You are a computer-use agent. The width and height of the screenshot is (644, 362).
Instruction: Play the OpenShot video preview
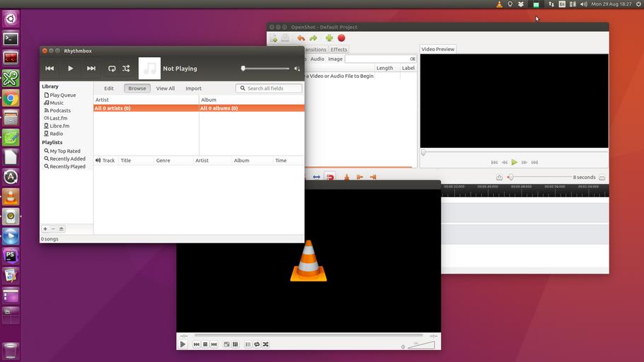click(514, 162)
